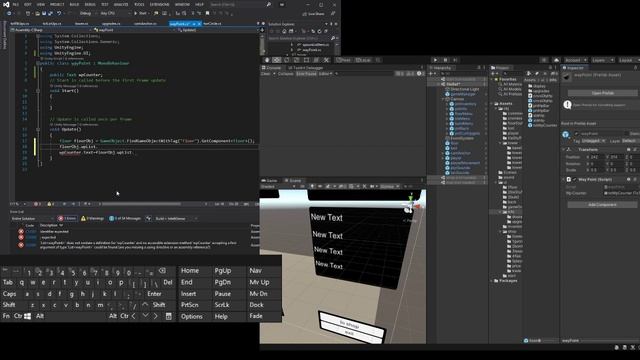Open the Layer Default dropdown
This screenshot has width=640, height=360.
(x=630, y=141)
